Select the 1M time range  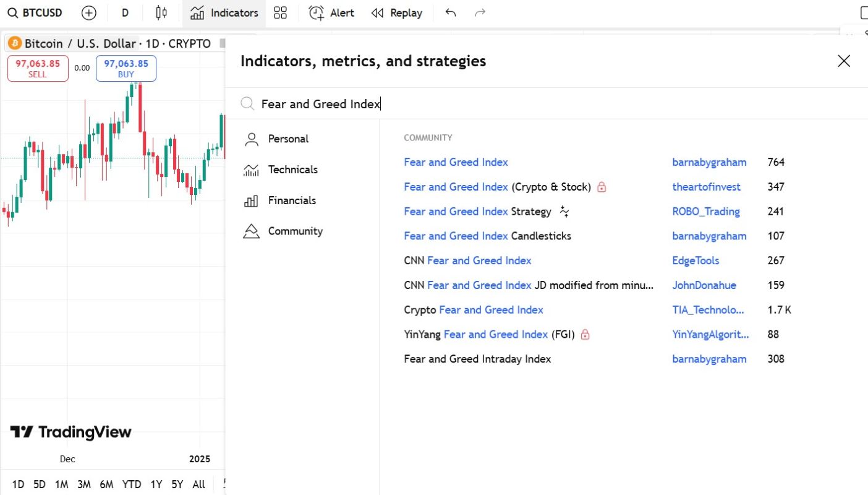point(61,484)
